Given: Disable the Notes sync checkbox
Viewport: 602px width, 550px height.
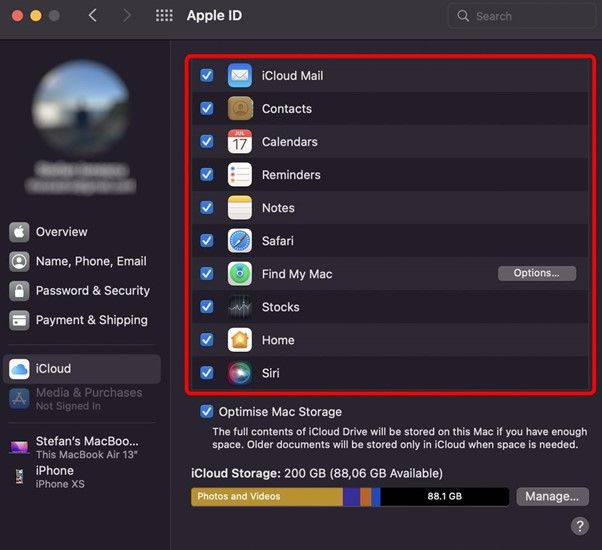Looking at the screenshot, I should (x=207, y=208).
